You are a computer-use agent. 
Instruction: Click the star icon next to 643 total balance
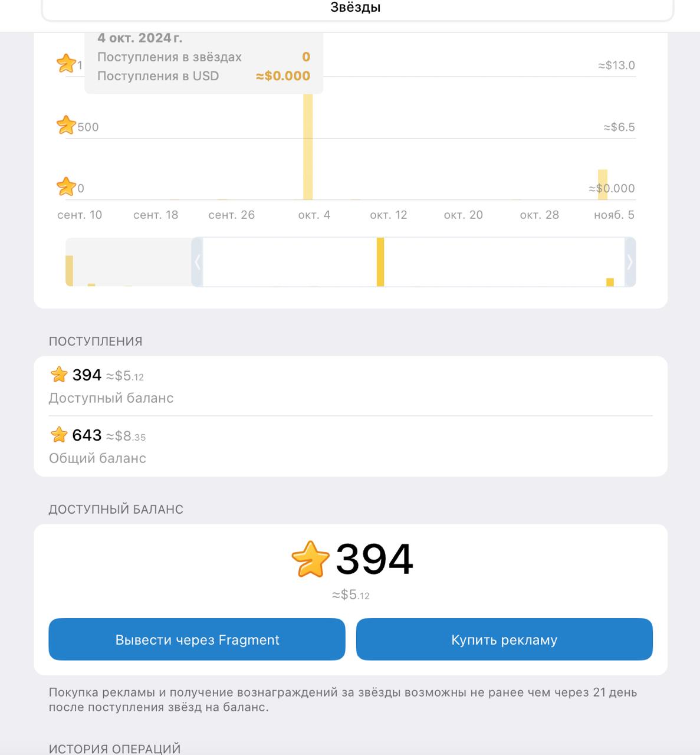(x=59, y=435)
